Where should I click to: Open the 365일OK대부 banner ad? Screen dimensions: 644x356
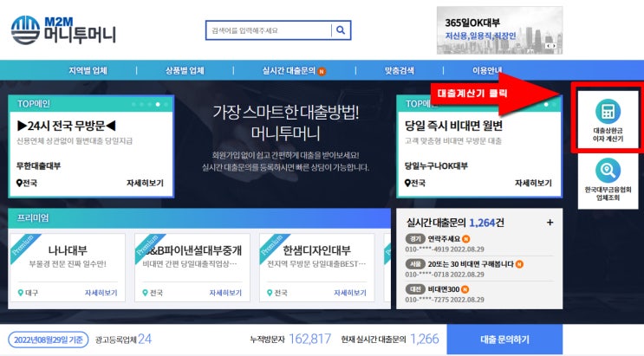click(x=499, y=30)
